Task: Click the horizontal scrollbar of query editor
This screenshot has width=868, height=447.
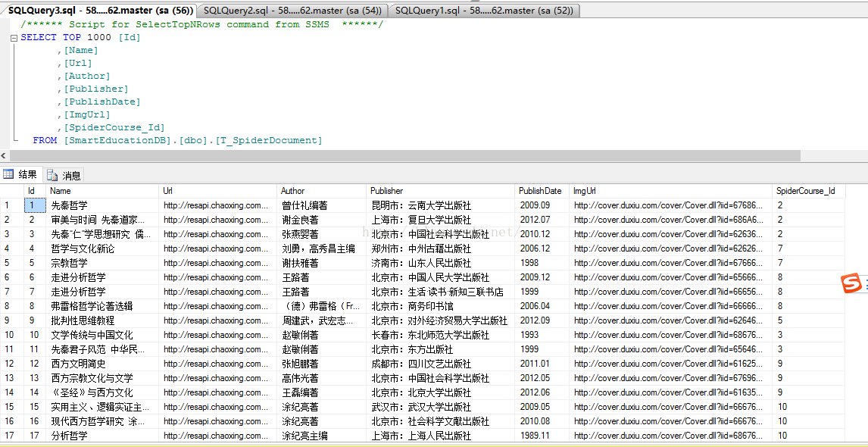Action: click(x=405, y=155)
